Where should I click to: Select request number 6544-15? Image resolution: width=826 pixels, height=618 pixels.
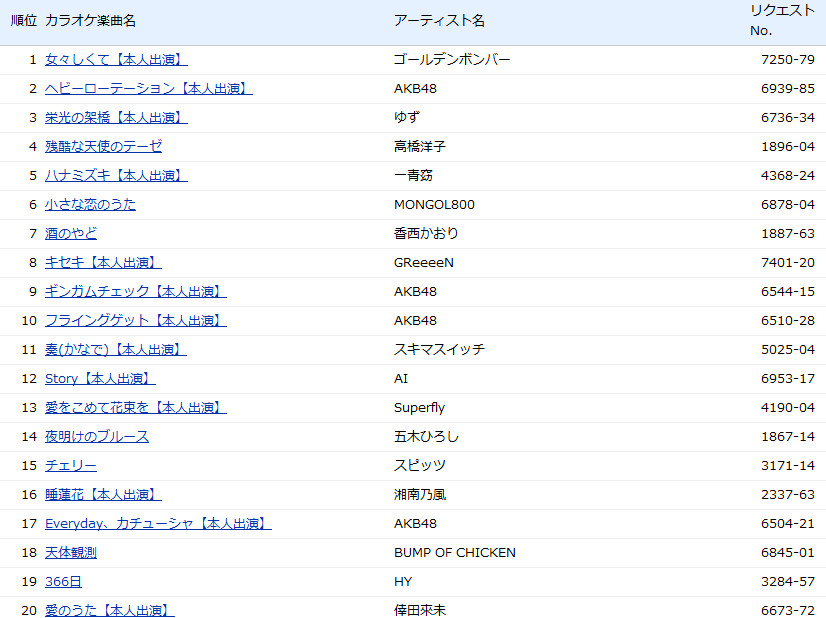(x=788, y=291)
